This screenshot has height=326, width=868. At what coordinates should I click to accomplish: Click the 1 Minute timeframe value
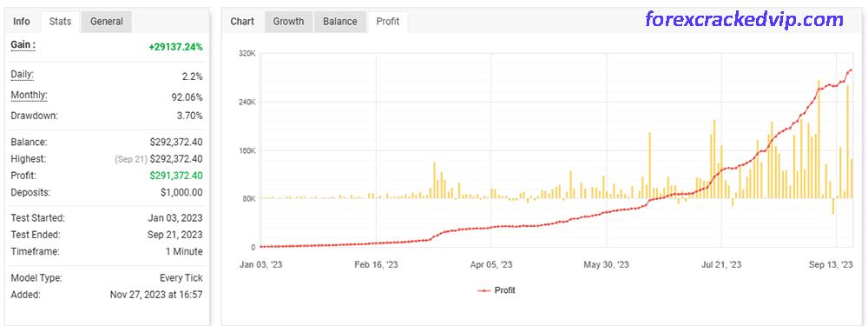pyautogui.click(x=184, y=251)
